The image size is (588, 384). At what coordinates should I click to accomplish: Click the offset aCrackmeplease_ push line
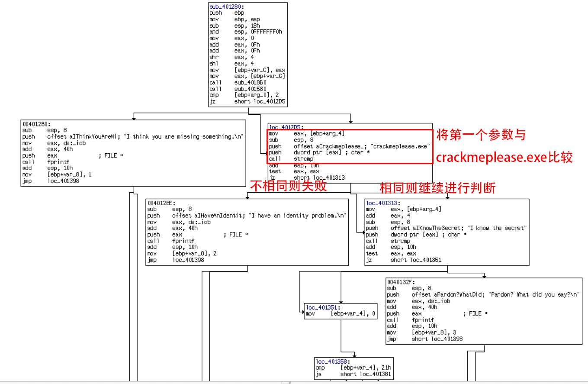(x=350, y=146)
